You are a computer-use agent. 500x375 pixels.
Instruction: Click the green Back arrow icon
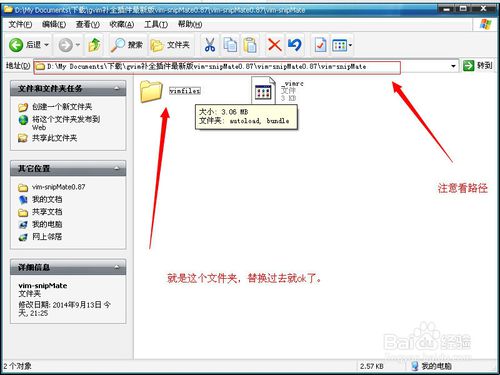coord(16,45)
